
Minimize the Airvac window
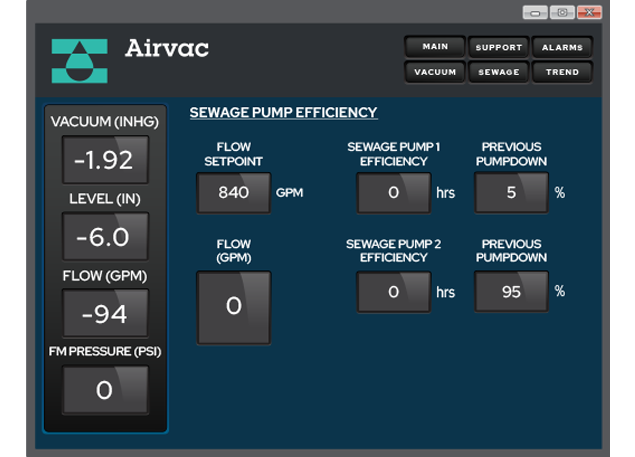click(x=535, y=12)
